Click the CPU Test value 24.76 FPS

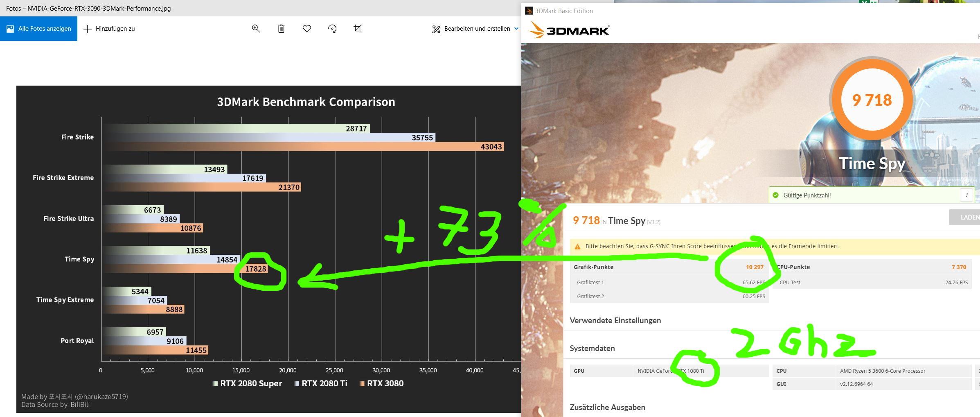point(956,282)
